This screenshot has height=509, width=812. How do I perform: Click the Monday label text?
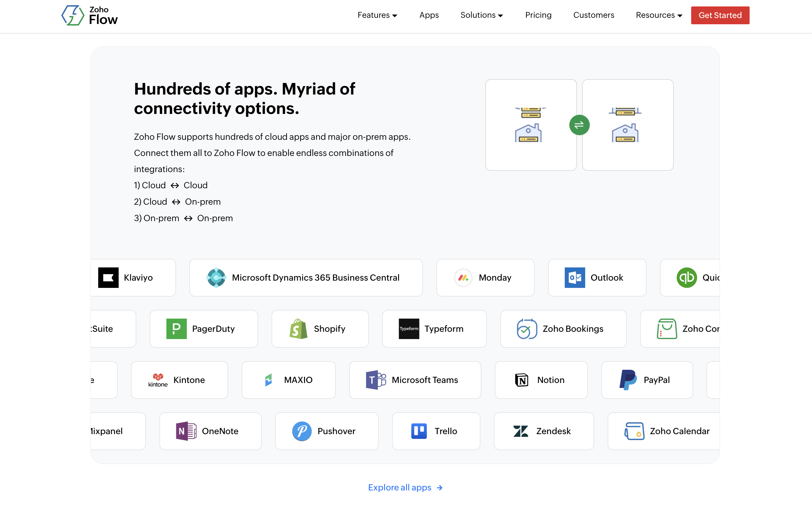click(x=495, y=277)
